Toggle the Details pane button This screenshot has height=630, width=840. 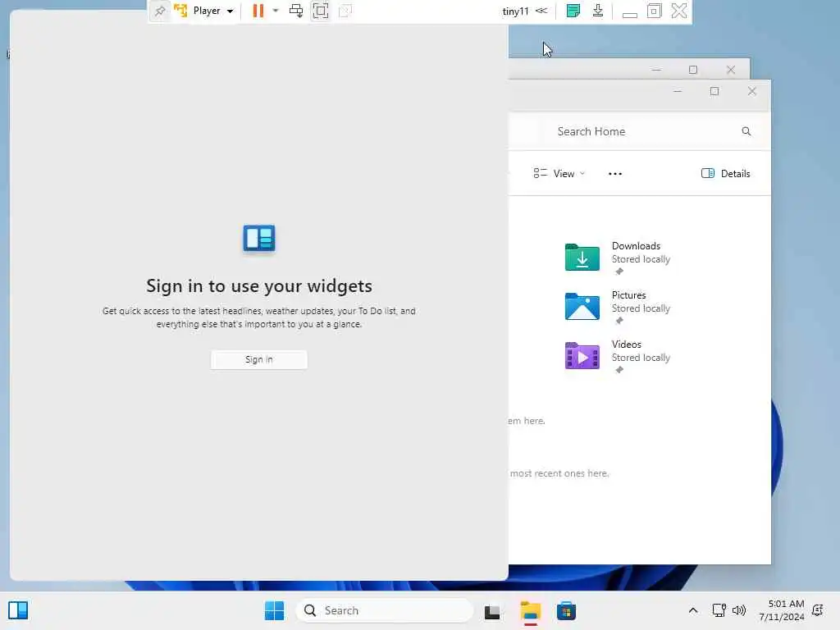[725, 174]
